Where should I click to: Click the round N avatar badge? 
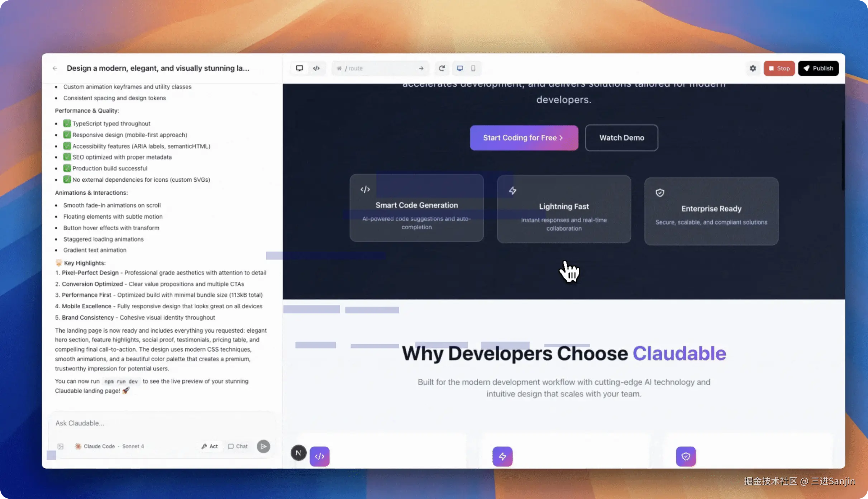[298, 453]
